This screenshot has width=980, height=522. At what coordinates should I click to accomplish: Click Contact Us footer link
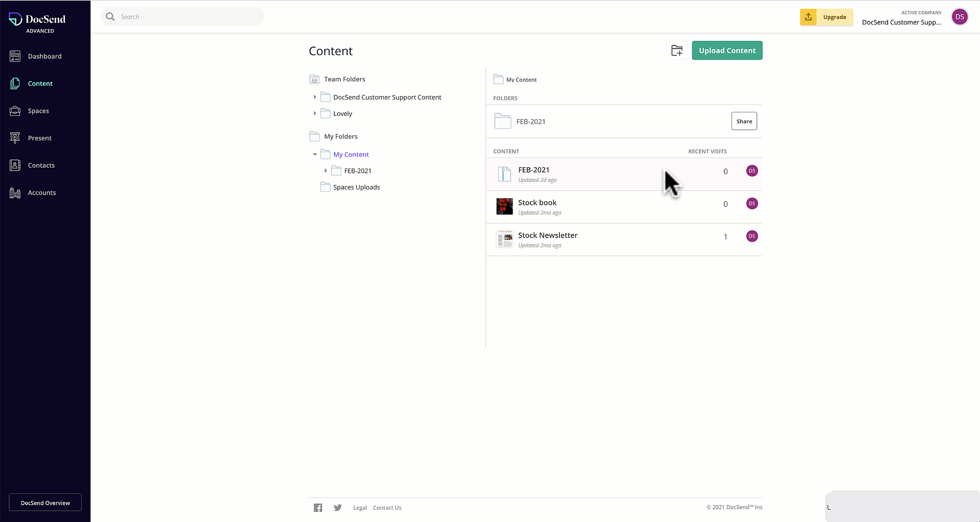(387, 508)
